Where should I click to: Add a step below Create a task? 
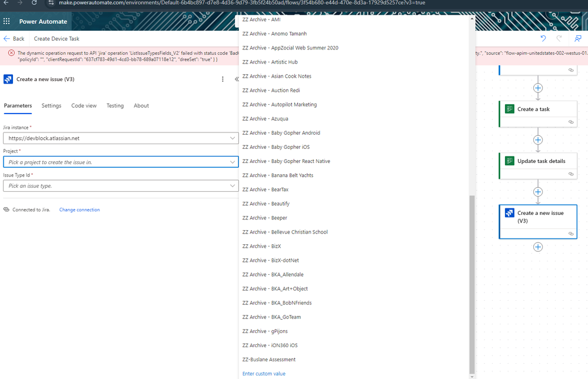click(538, 140)
